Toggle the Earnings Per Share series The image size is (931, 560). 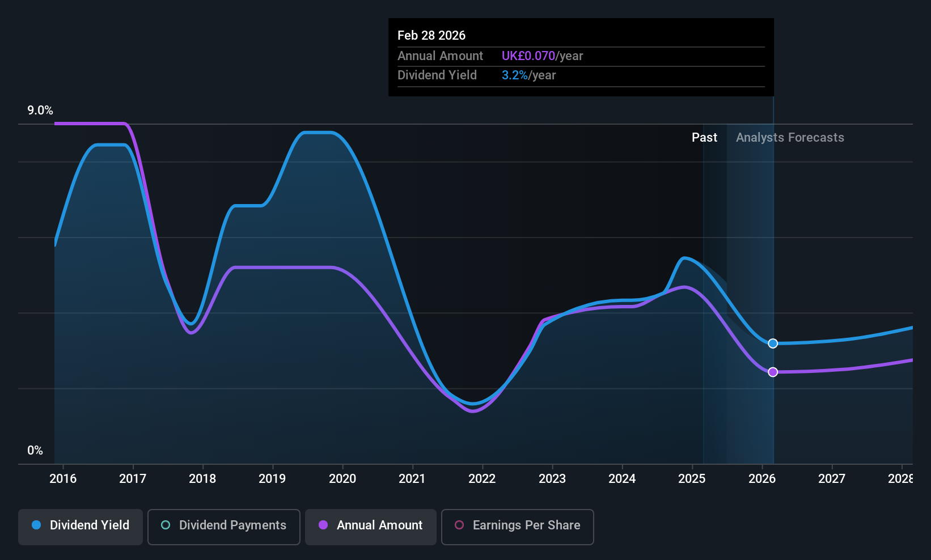(x=518, y=527)
